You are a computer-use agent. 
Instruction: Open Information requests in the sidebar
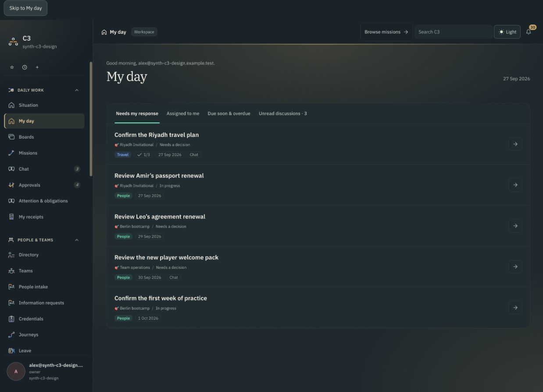(x=44, y=303)
